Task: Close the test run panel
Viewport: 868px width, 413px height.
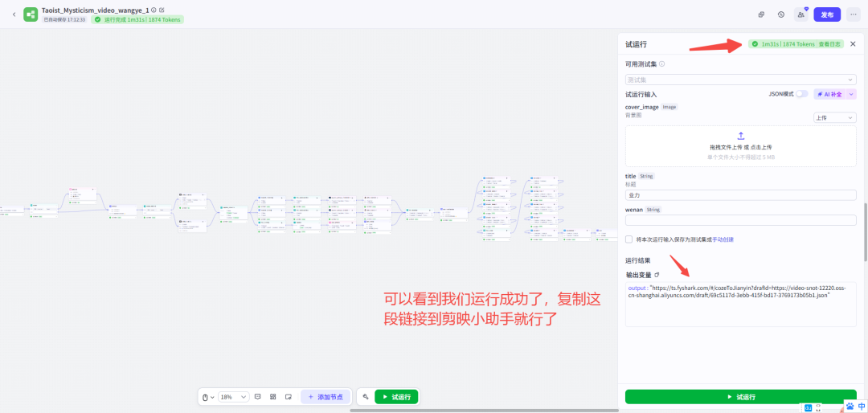Action: (853, 44)
